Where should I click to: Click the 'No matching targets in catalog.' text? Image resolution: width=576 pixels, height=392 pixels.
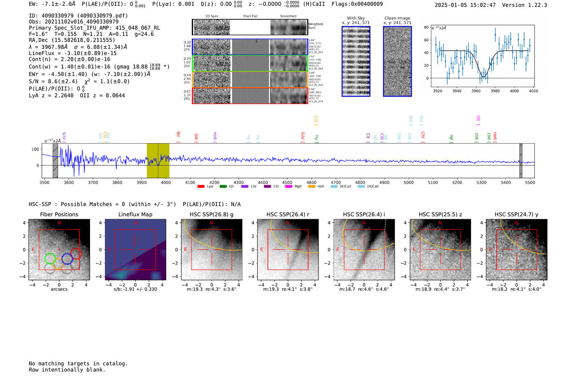(78, 364)
